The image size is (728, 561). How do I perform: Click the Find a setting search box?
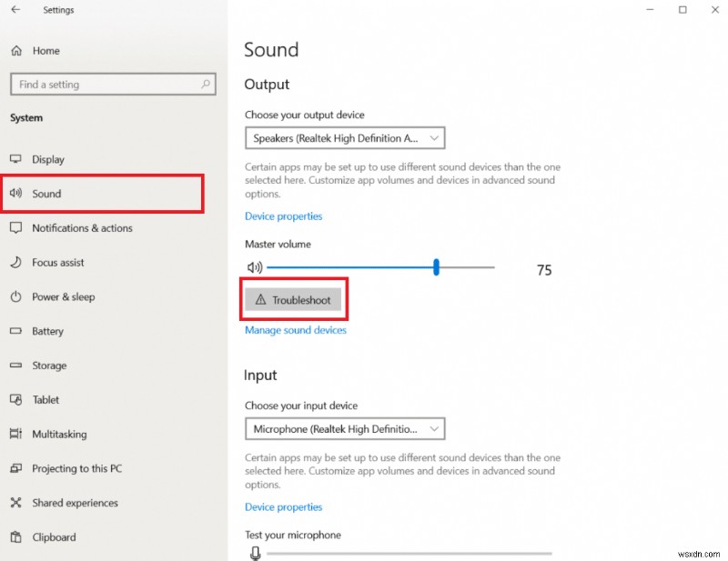pos(113,84)
